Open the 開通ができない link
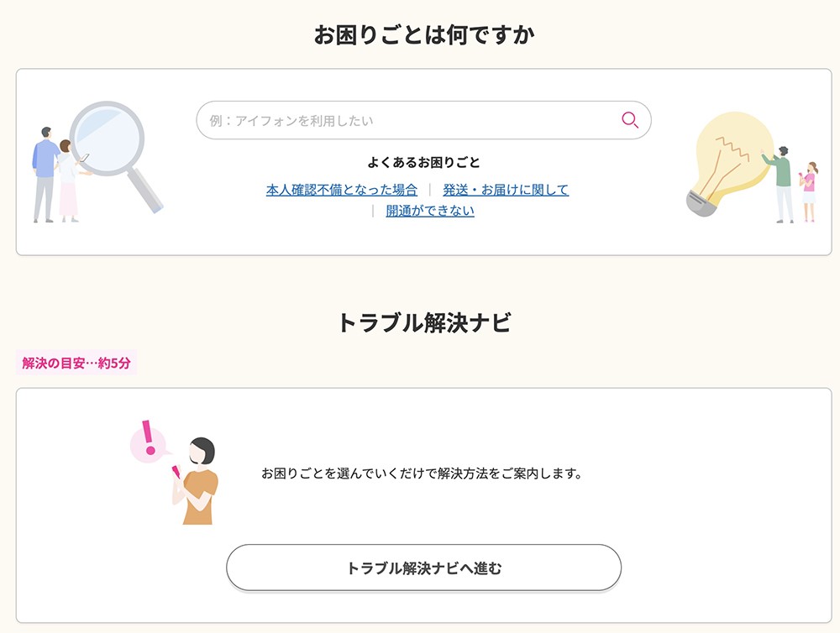The height and width of the screenshot is (633, 840). [x=430, y=211]
